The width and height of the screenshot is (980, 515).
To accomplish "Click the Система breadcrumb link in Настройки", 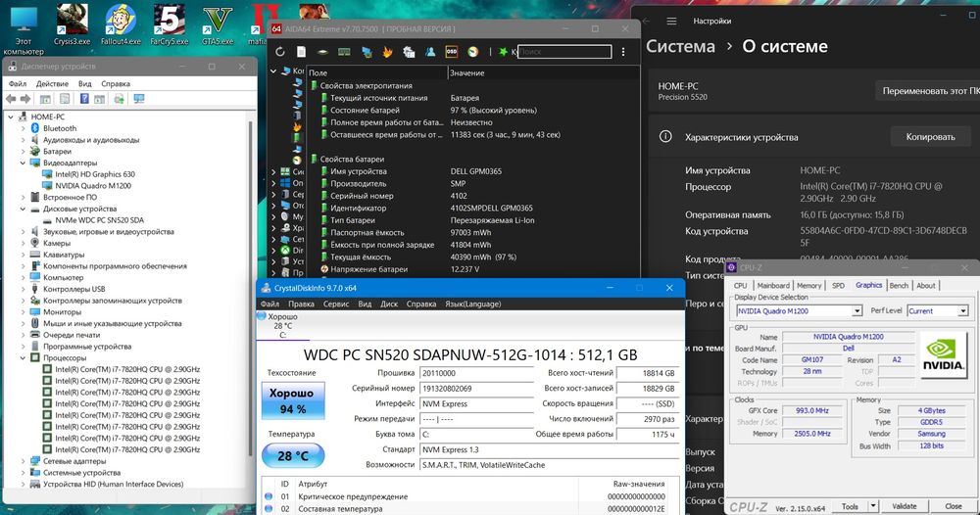I will click(x=680, y=47).
